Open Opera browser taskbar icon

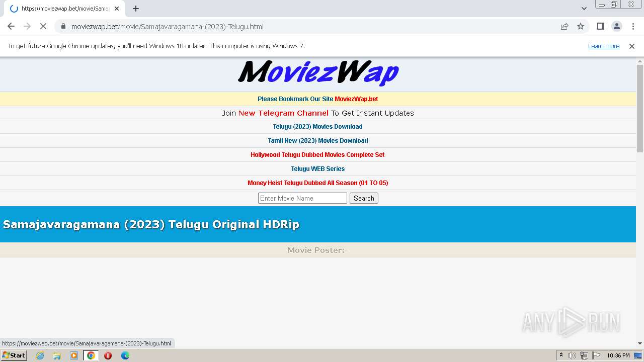click(x=108, y=355)
